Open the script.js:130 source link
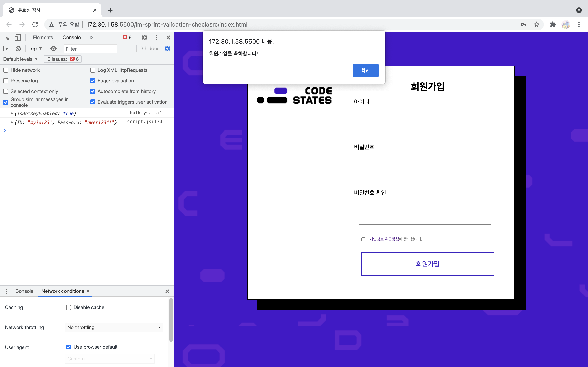 [x=145, y=122]
